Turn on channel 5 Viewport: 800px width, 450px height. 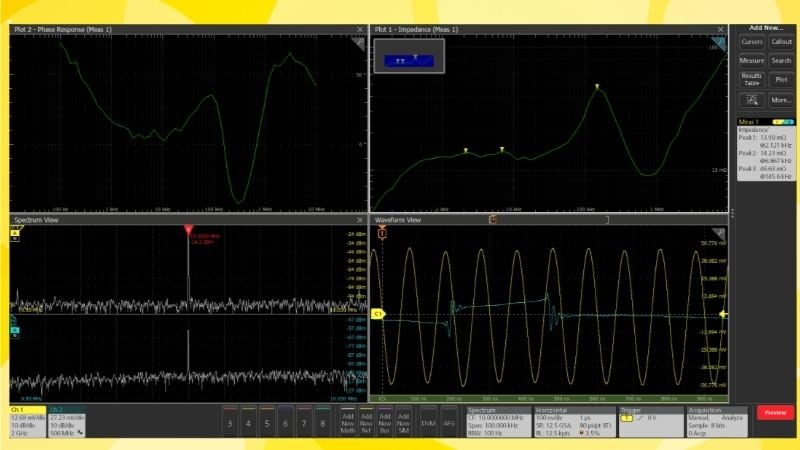[267, 421]
